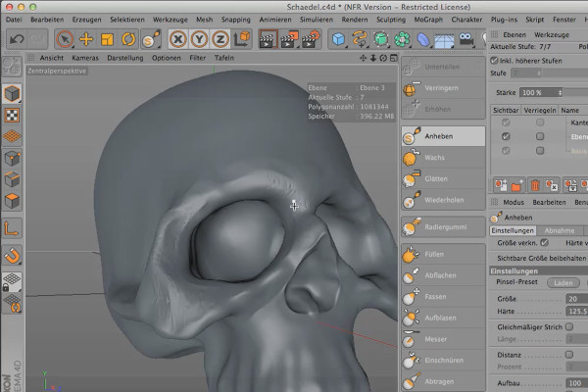Open the Datei menu

click(x=14, y=20)
